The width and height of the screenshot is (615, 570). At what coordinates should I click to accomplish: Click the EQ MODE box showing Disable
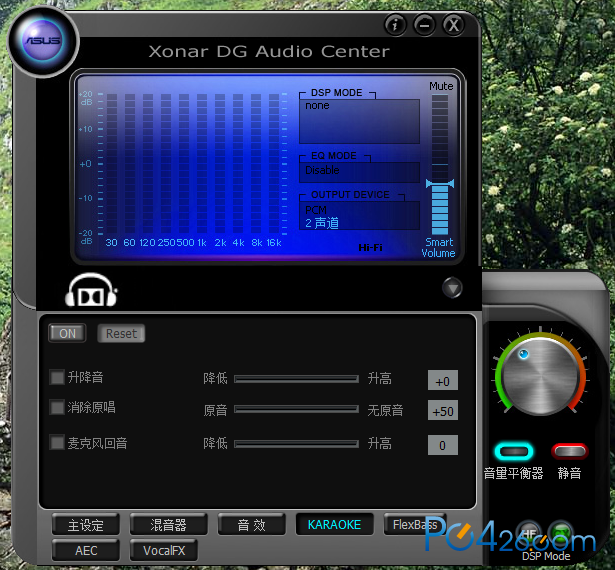coord(359,172)
